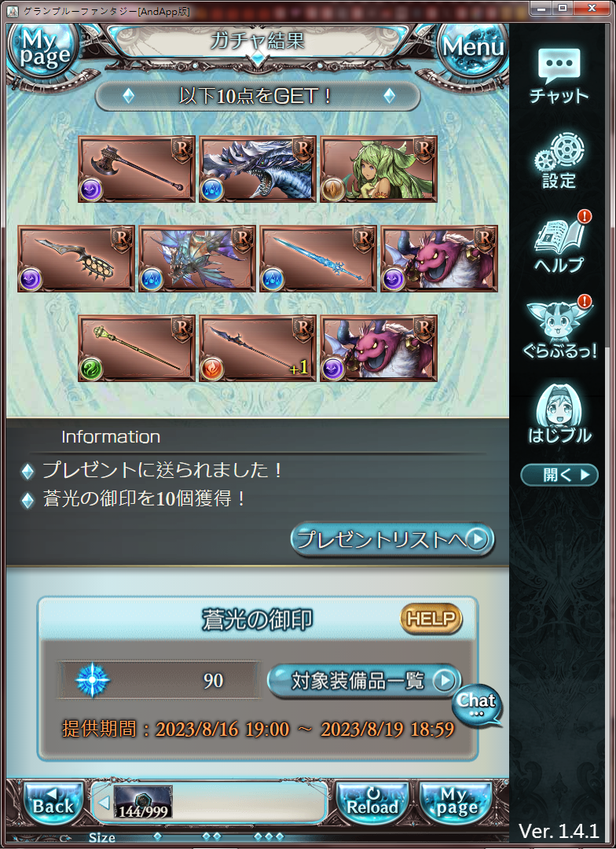This screenshot has height=849, width=616.
Task: Open the ヘルプ help book icon
Action: [x=559, y=244]
